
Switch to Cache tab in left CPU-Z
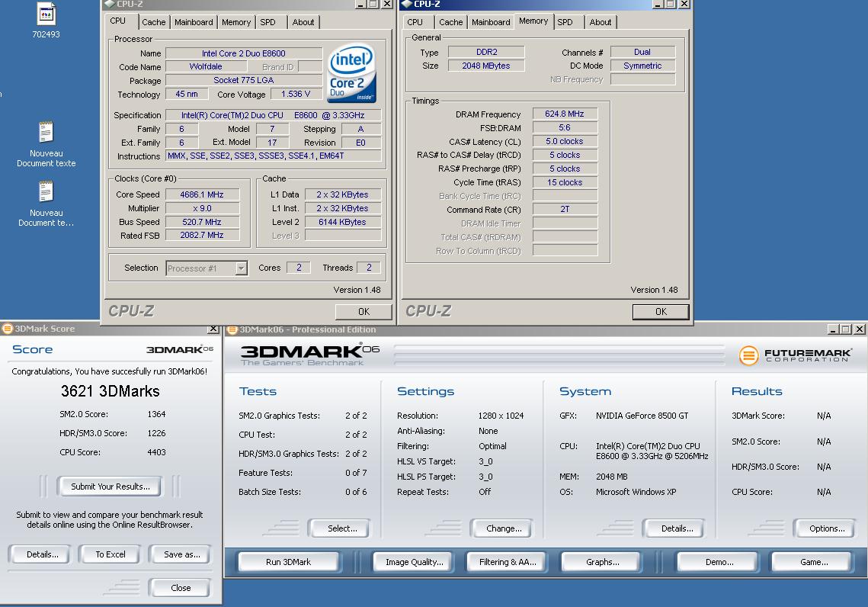click(153, 22)
